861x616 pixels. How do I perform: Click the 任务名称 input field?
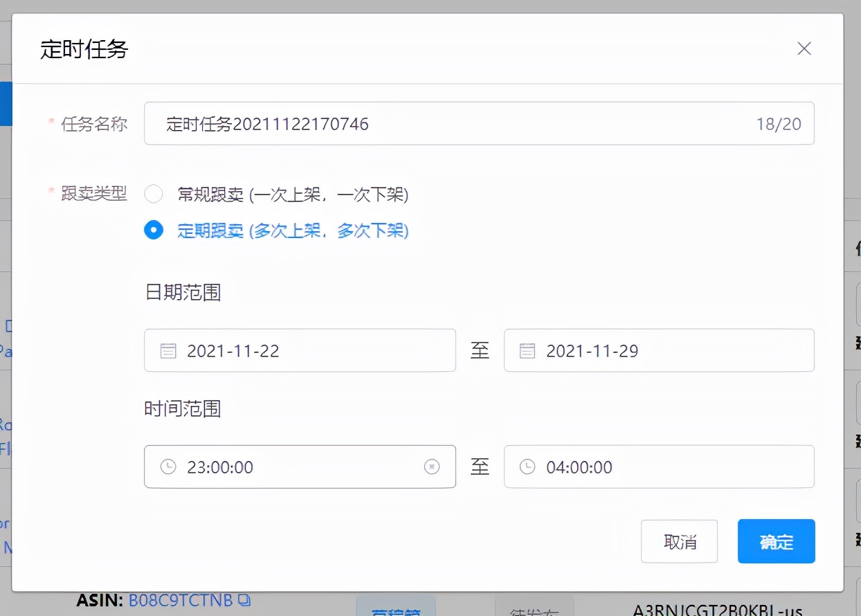[479, 124]
